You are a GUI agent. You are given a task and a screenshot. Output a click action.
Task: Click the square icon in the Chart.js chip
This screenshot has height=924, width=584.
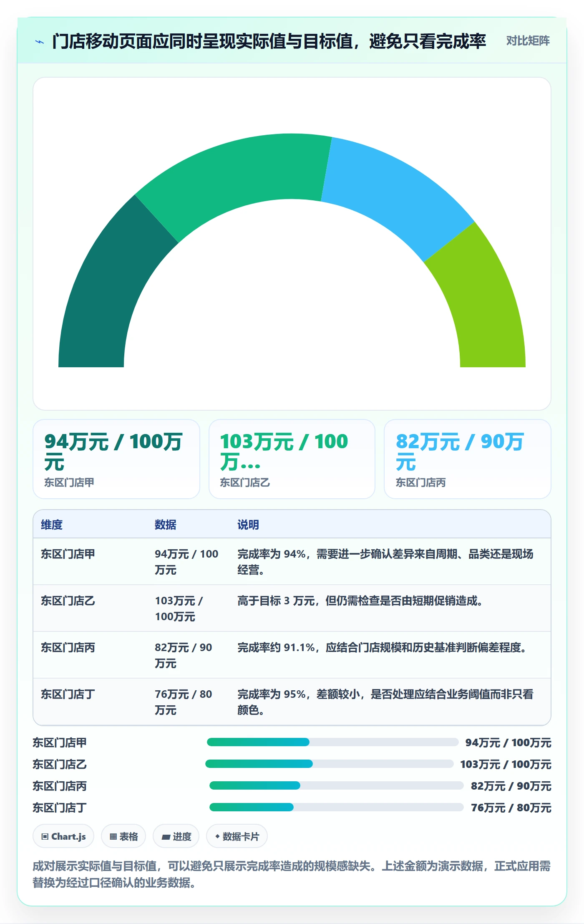tap(45, 836)
